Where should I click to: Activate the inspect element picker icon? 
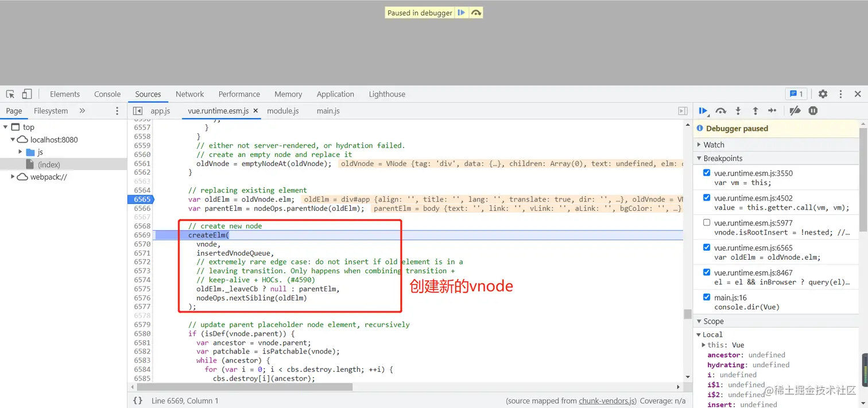[10, 94]
